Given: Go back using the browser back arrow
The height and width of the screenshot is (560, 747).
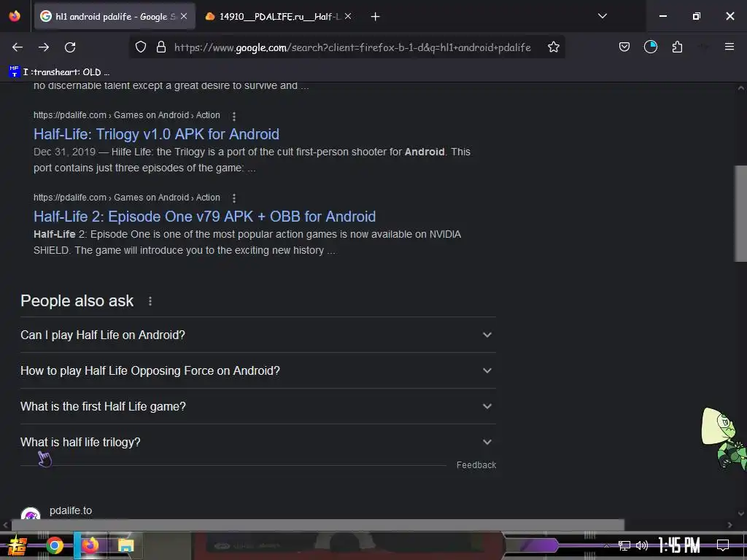Looking at the screenshot, I should point(18,47).
